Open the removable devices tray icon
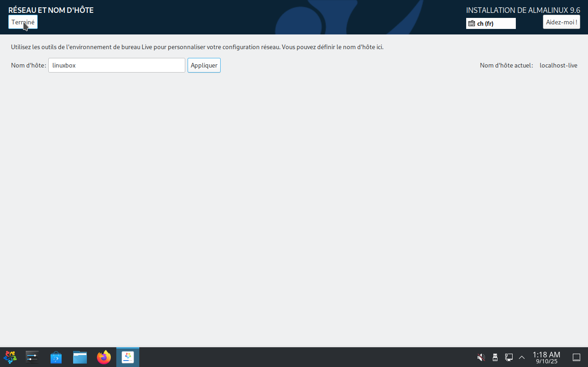 (495, 357)
